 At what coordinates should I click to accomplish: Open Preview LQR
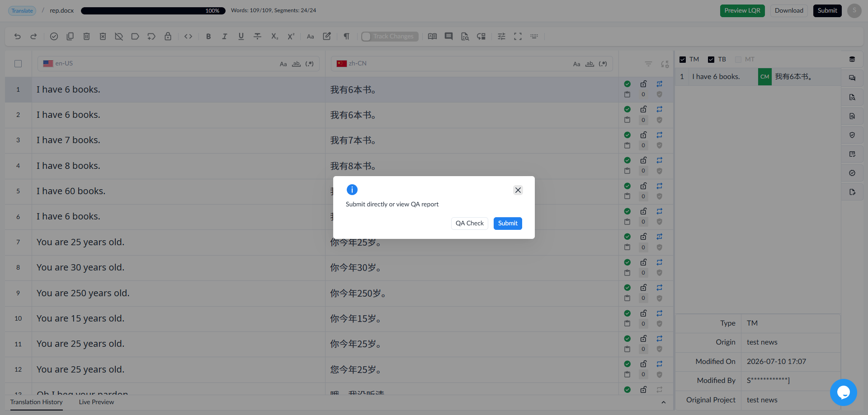pos(742,10)
